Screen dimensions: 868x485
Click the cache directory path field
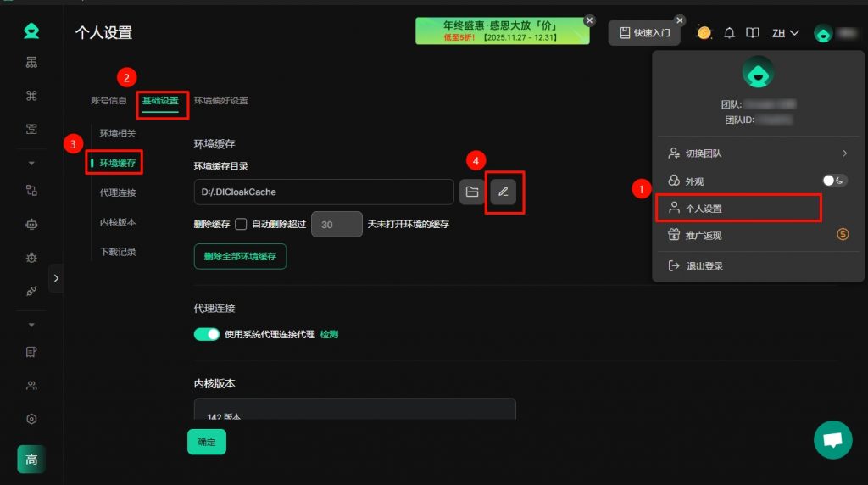pyautogui.click(x=324, y=192)
